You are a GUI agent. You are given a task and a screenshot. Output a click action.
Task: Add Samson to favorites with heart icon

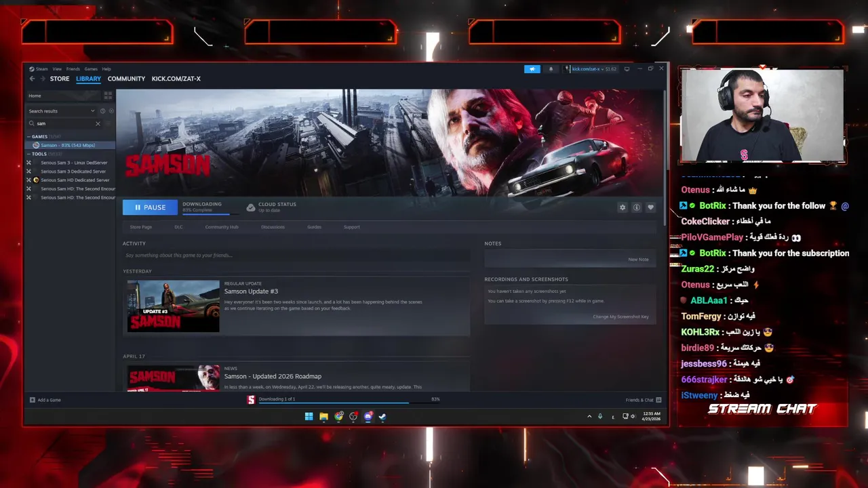pos(651,207)
